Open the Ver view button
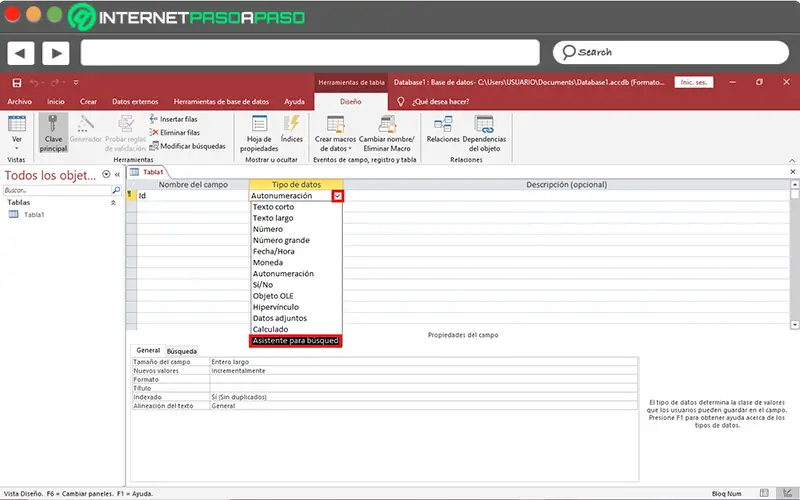 click(16, 133)
